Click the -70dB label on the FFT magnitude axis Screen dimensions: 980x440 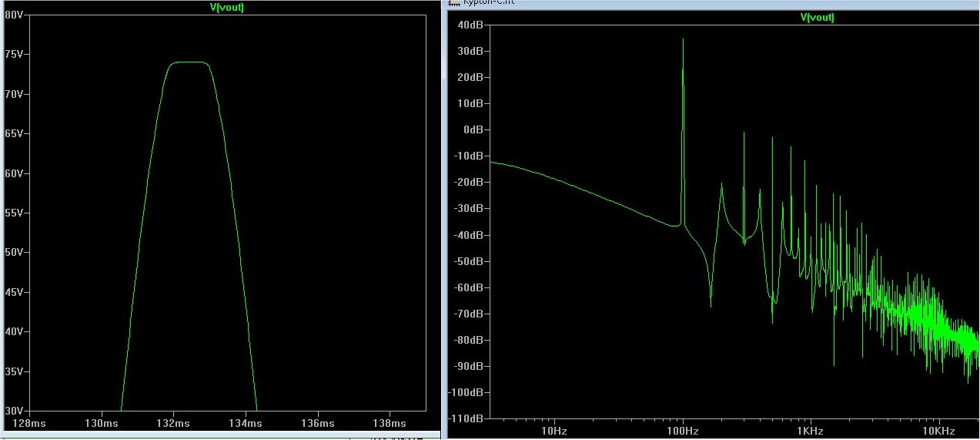(x=468, y=314)
